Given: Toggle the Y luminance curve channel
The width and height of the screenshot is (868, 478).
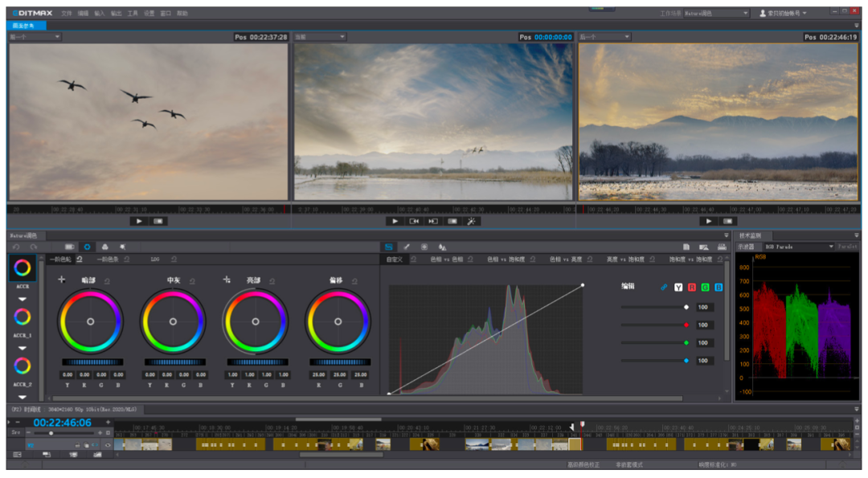Looking at the screenshot, I should tap(678, 287).
